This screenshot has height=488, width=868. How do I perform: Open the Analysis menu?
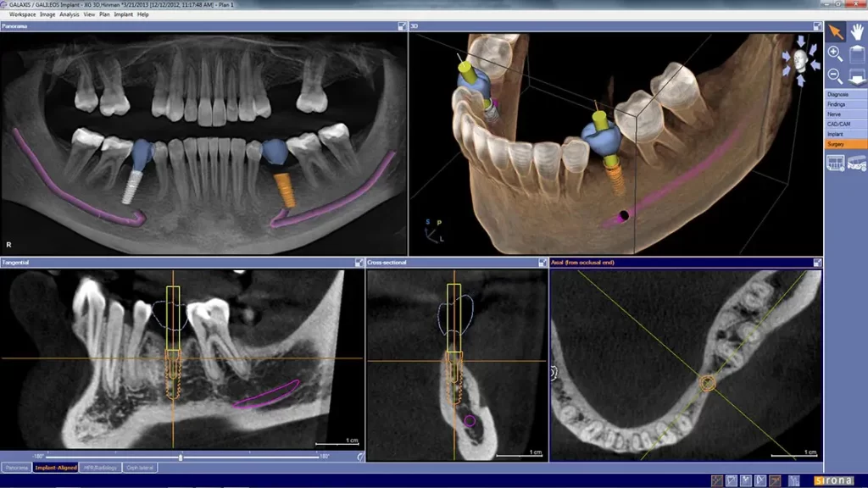coord(70,14)
